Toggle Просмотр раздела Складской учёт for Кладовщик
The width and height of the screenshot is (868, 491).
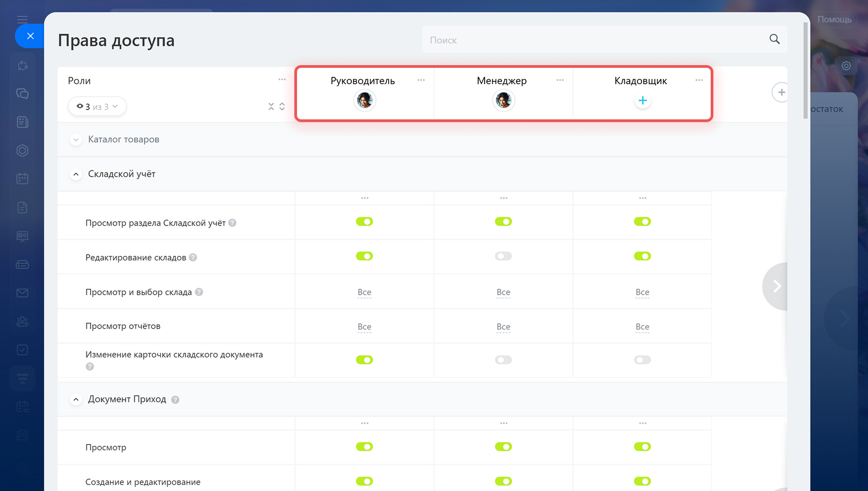pos(642,222)
